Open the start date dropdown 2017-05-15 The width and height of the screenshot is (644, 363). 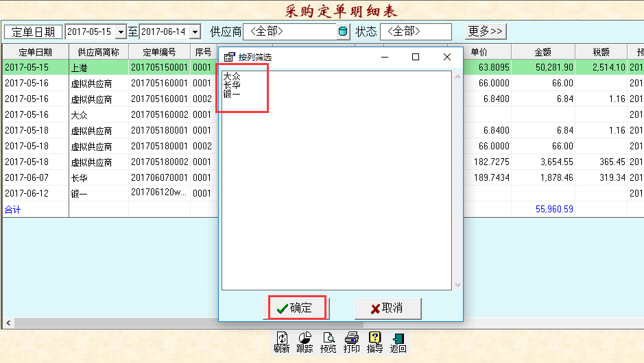(x=121, y=32)
